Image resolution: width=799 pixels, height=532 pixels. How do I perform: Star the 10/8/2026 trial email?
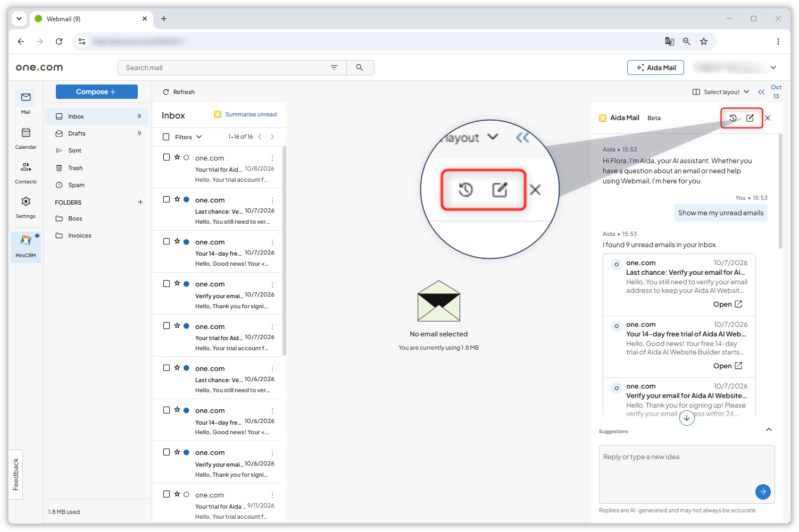177,157
